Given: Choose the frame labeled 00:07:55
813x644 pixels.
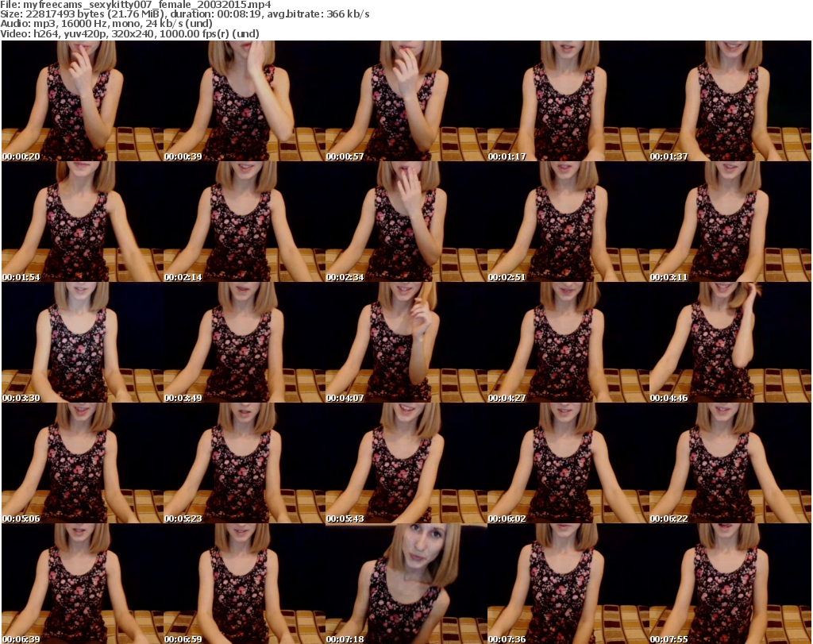Looking at the screenshot, I should coord(730,584).
